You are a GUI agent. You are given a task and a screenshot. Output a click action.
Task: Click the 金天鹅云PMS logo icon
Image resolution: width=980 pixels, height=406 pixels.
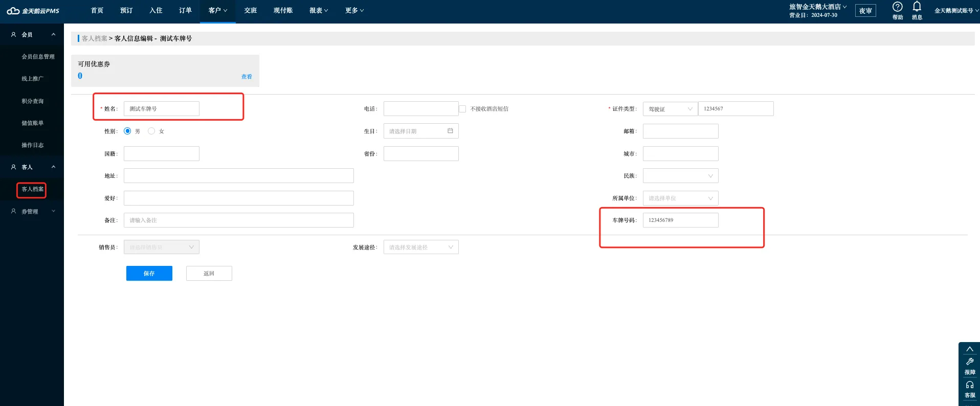click(x=13, y=11)
